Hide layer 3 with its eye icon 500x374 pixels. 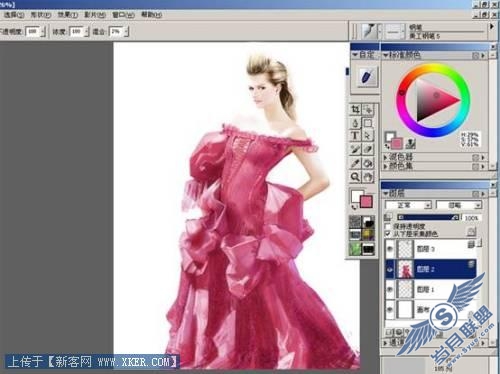(x=390, y=249)
